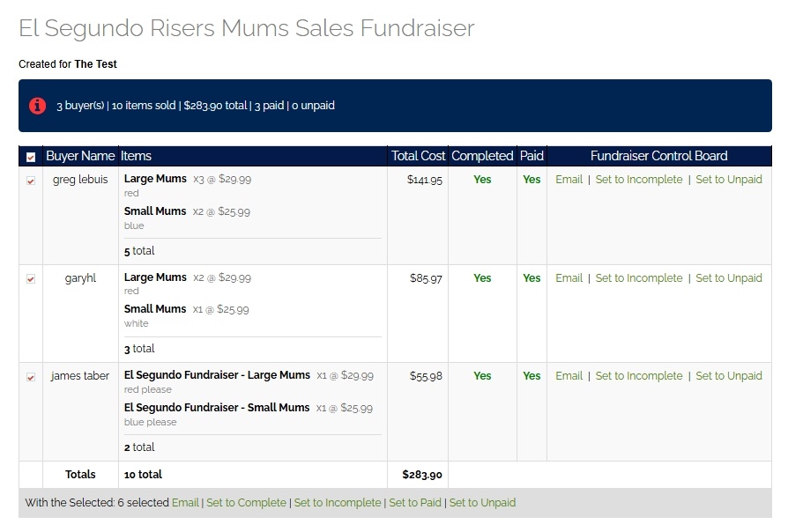Click El Segundo Fundraiser - Large Mums item
This screenshot has width=788, height=532.
tap(217, 374)
